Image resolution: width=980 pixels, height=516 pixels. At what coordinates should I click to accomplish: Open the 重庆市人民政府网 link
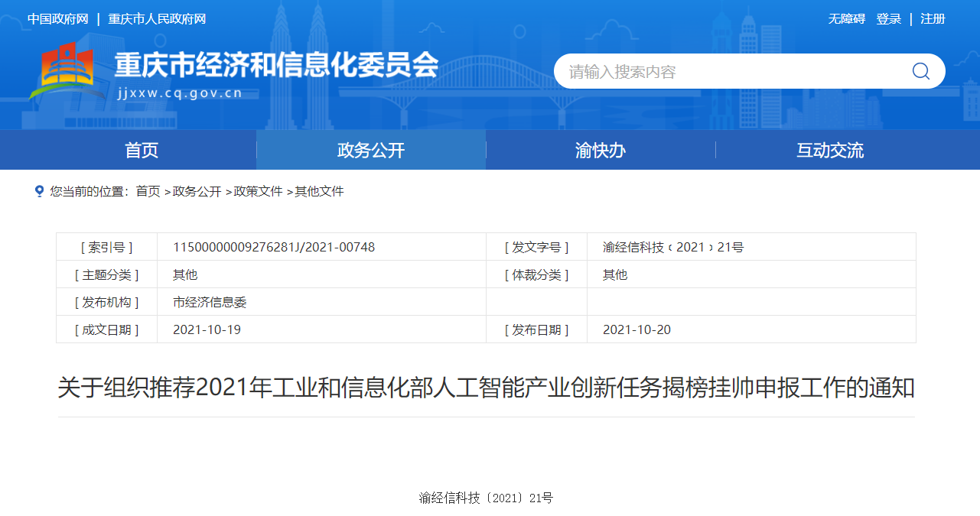tap(157, 19)
